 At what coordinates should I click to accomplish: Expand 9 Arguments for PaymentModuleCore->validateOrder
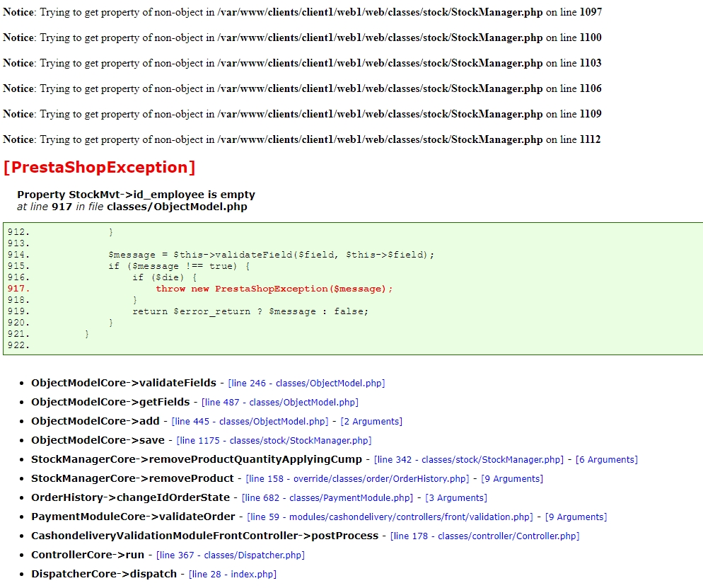pos(576,517)
